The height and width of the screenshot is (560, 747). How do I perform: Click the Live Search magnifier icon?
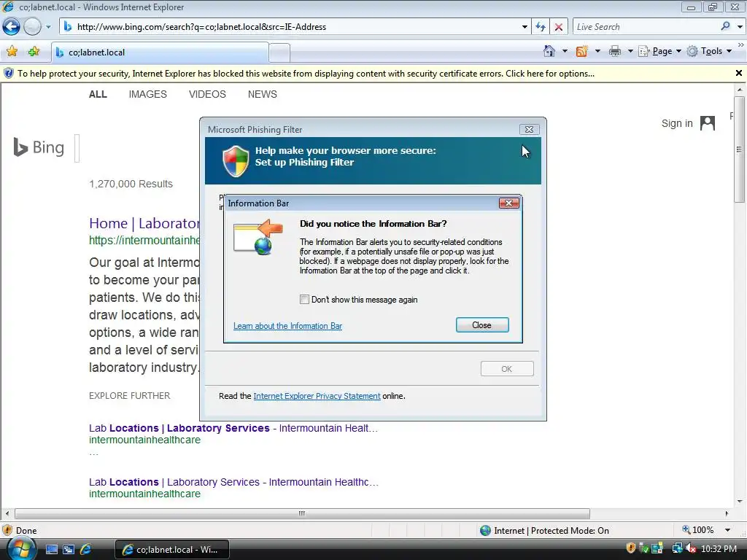point(725,27)
